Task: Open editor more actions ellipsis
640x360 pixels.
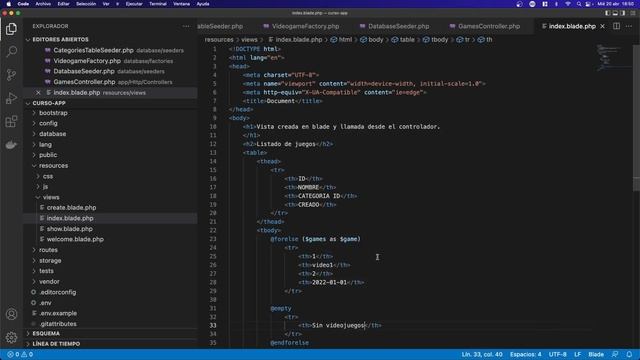Action: [629, 26]
